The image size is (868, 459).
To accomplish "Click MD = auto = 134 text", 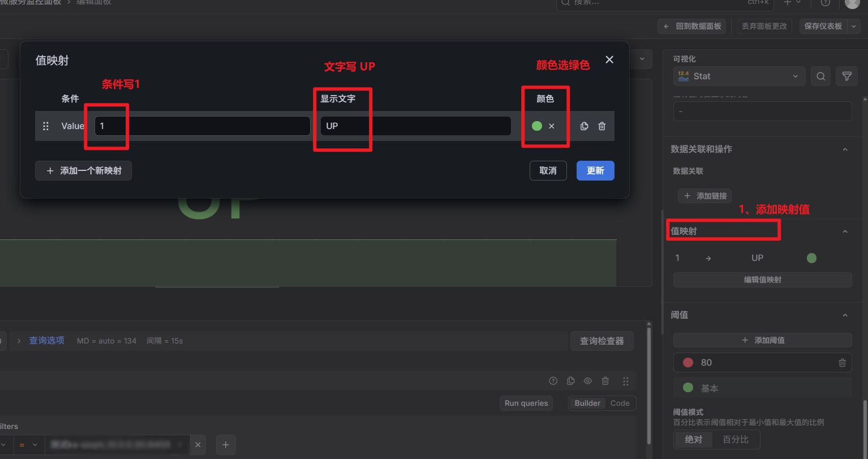I will tap(106, 341).
